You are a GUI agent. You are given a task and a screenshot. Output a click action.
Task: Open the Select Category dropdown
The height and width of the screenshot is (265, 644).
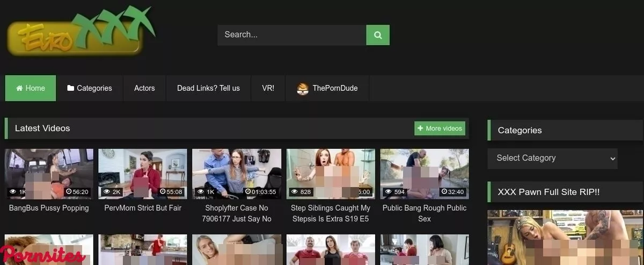pos(552,158)
